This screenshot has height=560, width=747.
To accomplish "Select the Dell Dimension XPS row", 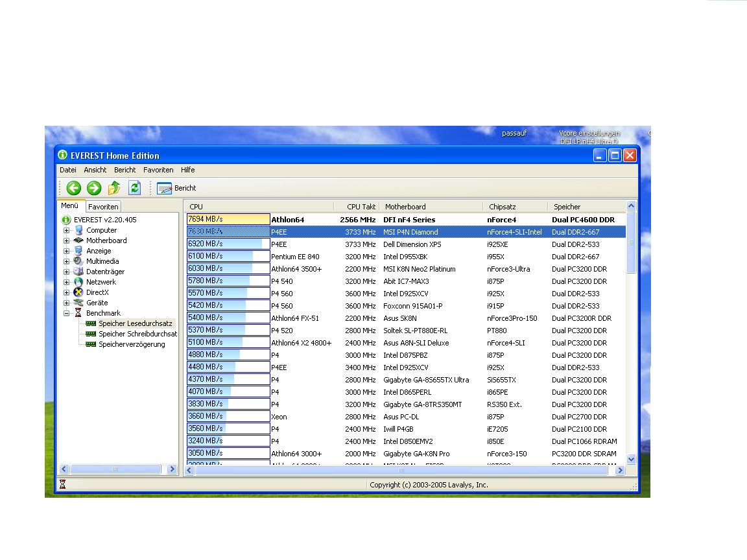I will (x=406, y=244).
